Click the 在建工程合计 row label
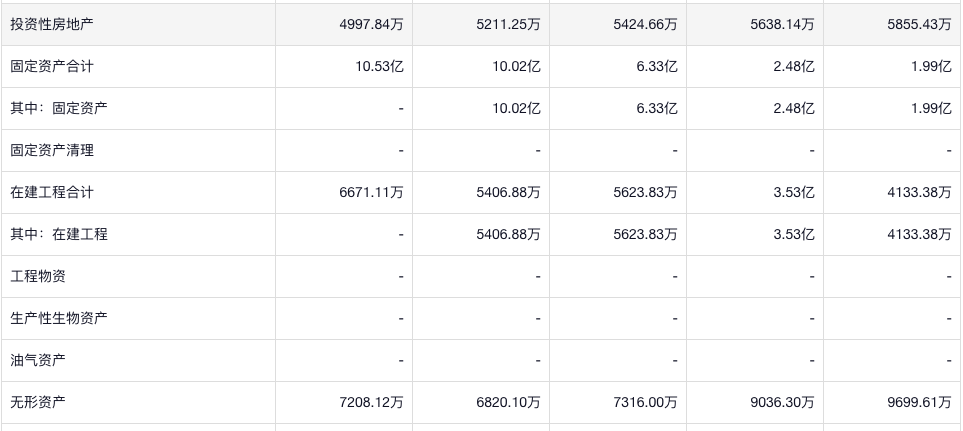The width and height of the screenshot is (963, 431). point(51,192)
